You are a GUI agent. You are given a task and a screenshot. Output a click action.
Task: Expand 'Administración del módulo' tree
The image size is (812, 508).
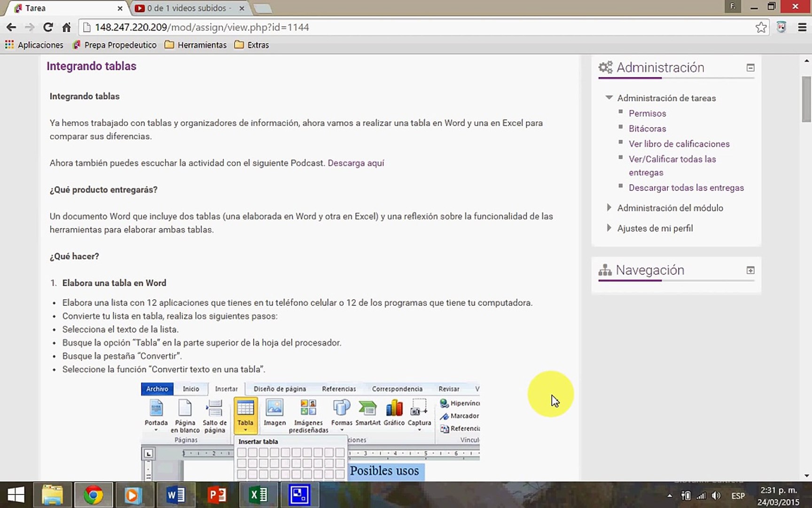(609, 207)
